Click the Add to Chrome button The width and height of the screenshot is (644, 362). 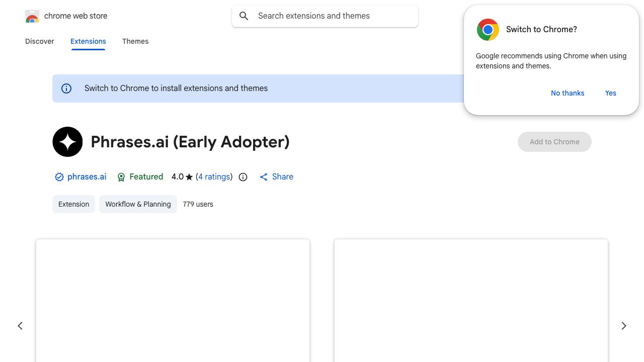point(554,142)
